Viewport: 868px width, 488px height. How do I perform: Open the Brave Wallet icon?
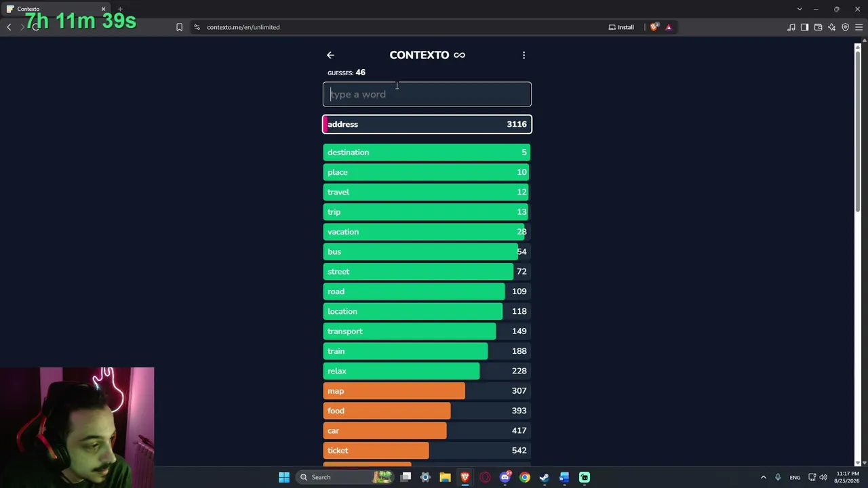coord(818,27)
